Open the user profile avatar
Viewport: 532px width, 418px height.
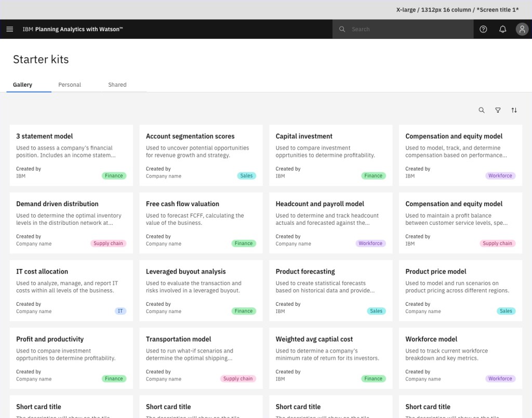(x=522, y=29)
